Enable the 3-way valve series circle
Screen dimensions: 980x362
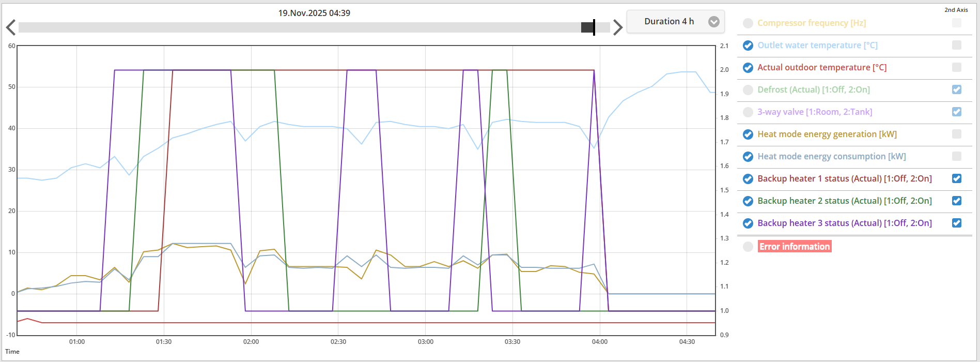click(748, 112)
